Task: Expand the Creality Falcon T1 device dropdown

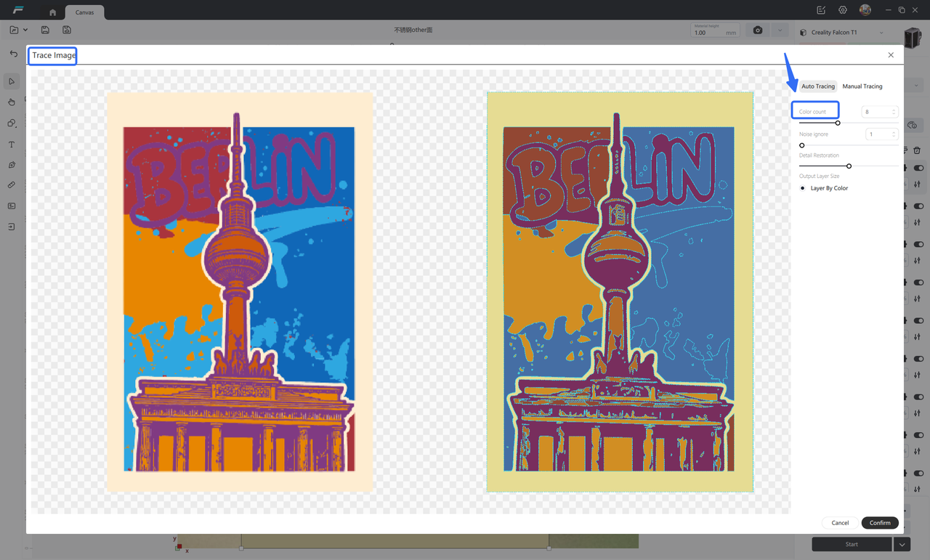Action: click(881, 33)
